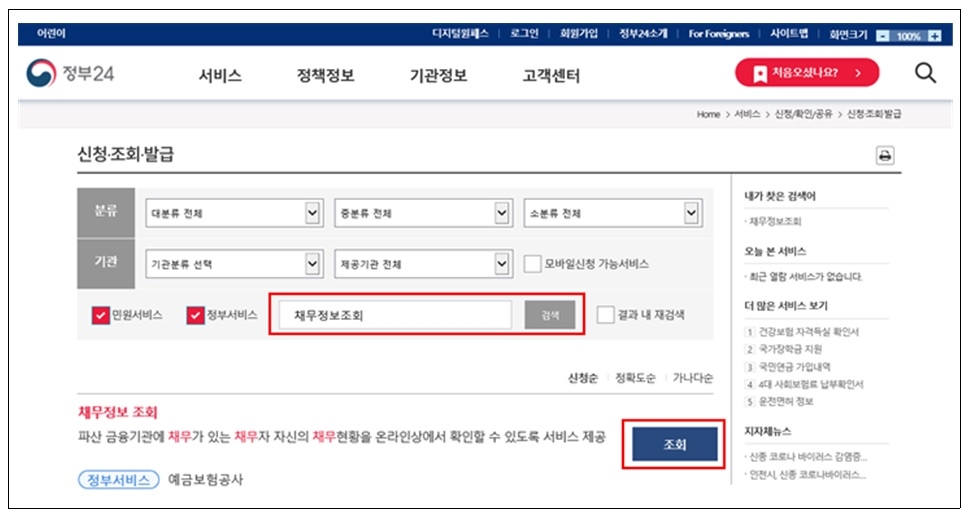
Task: Open 정부24소개 link
Action: 643,33
